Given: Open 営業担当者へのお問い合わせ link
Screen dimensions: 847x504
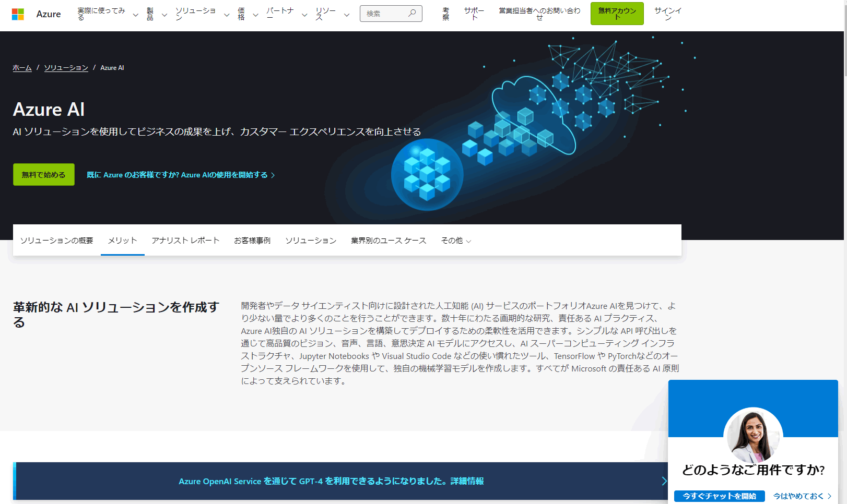Looking at the screenshot, I should [x=539, y=14].
